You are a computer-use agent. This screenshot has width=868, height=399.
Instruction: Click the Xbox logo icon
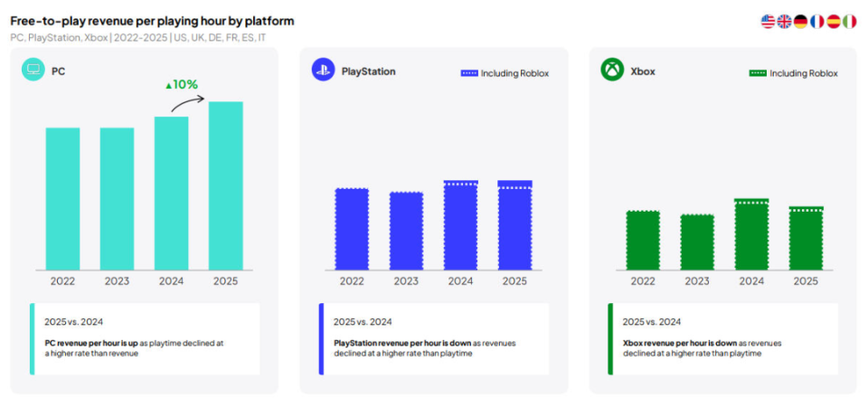[612, 70]
